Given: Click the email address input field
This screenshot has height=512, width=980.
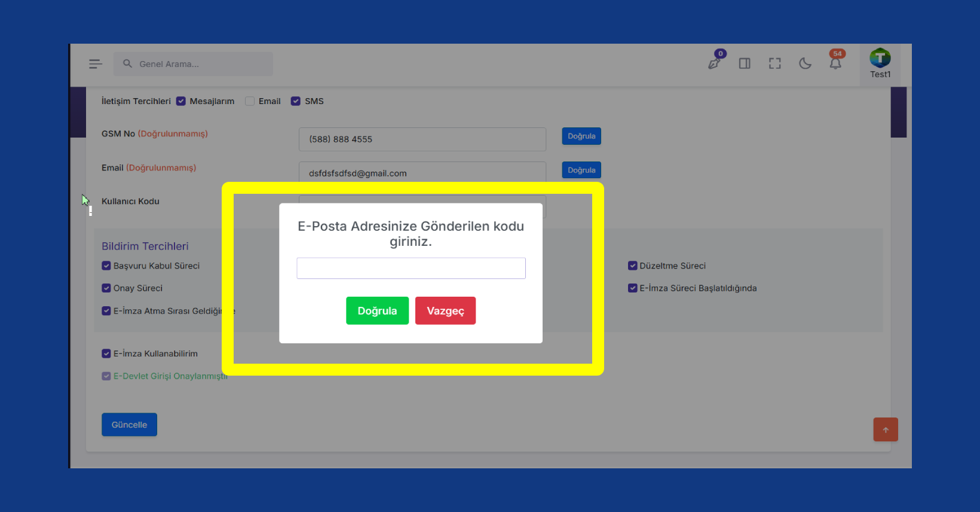Looking at the screenshot, I should pyautogui.click(x=422, y=172).
